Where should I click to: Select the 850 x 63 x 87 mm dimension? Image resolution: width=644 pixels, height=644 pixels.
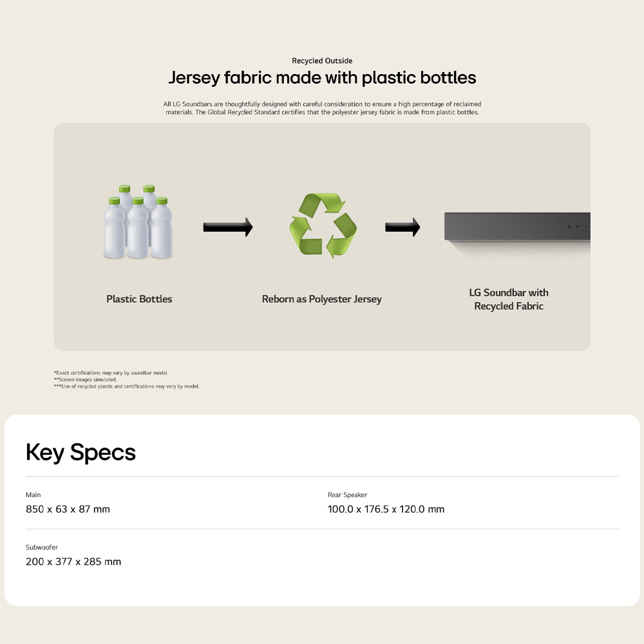pyautogui.click(x=68, y=509)
